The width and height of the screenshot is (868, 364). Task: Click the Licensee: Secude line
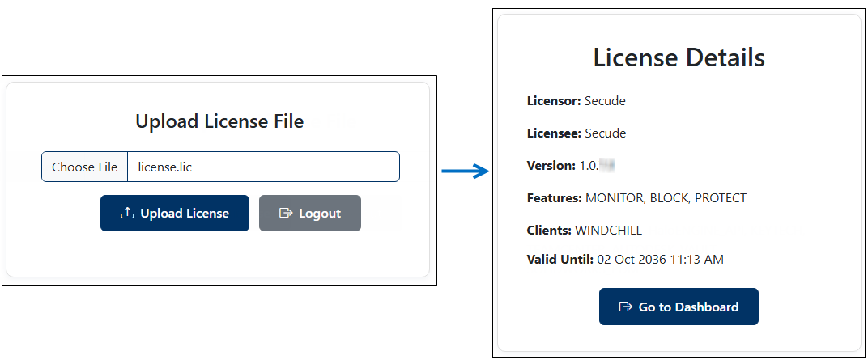coord(577,133)
